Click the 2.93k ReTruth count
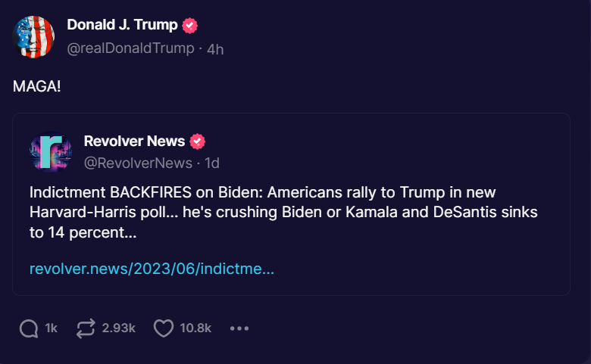 [x=118, y=328]
